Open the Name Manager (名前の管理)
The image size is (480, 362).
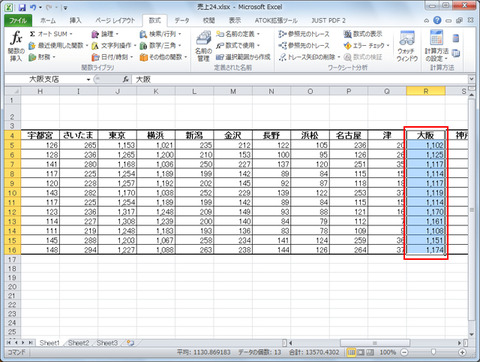click(x=203, y=46)
